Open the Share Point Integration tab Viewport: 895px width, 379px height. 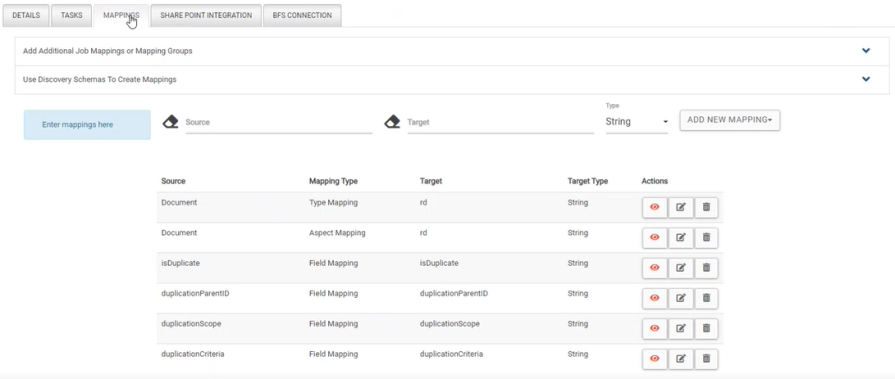[x=206, y=15]
